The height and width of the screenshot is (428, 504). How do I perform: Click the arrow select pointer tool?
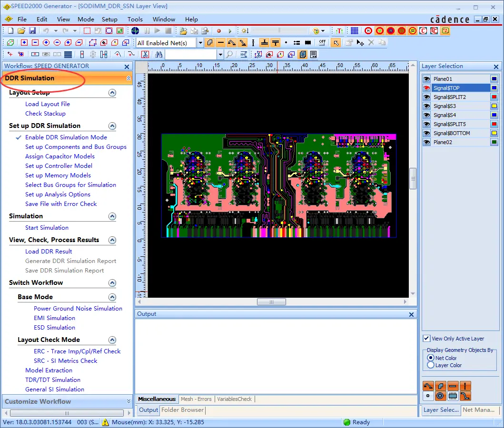click(336, 43)
